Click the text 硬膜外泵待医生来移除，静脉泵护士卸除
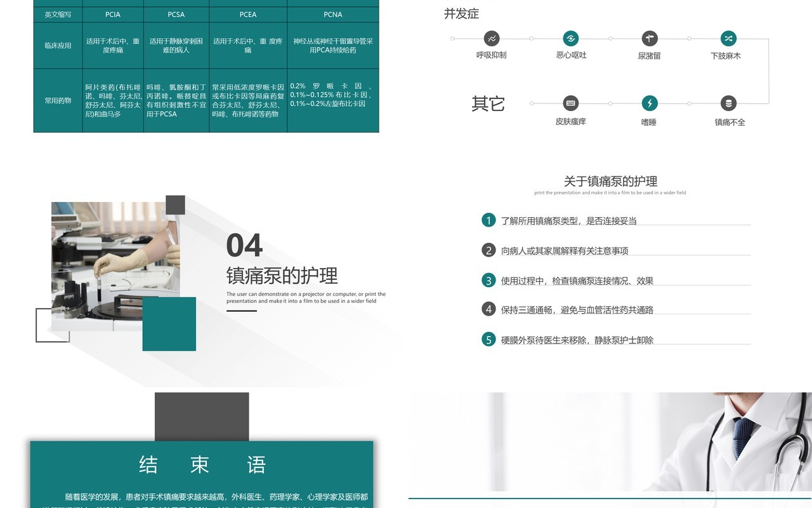 [x=577, y=340]
